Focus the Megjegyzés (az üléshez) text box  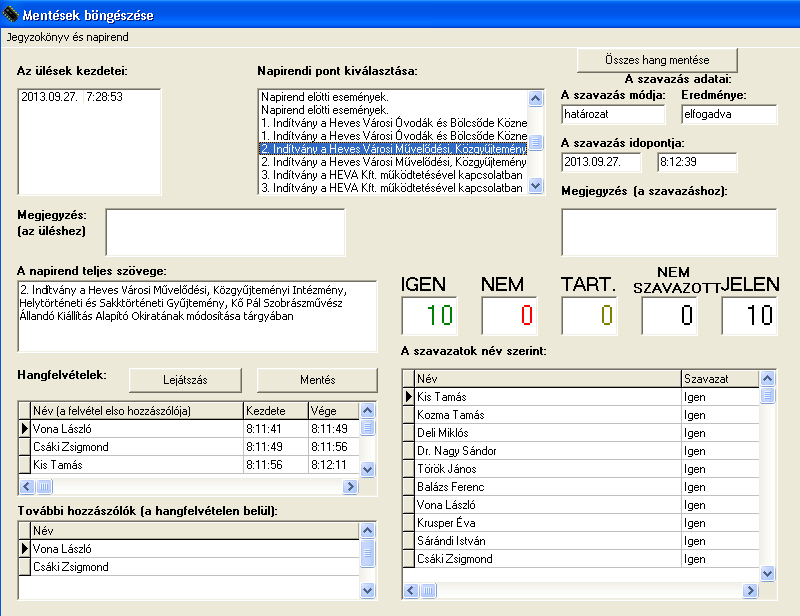click(x=226, y=232)
